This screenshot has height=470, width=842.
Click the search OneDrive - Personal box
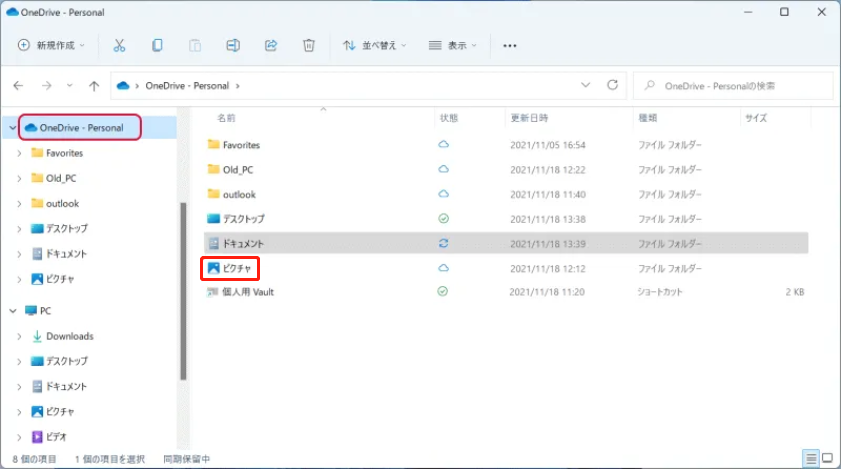pyautogui.click(x=733, y=85)
